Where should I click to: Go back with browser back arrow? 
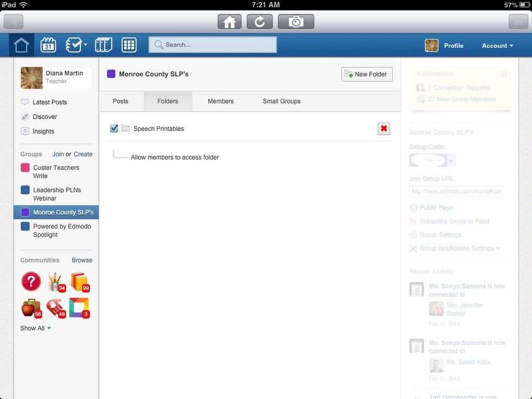14,22
